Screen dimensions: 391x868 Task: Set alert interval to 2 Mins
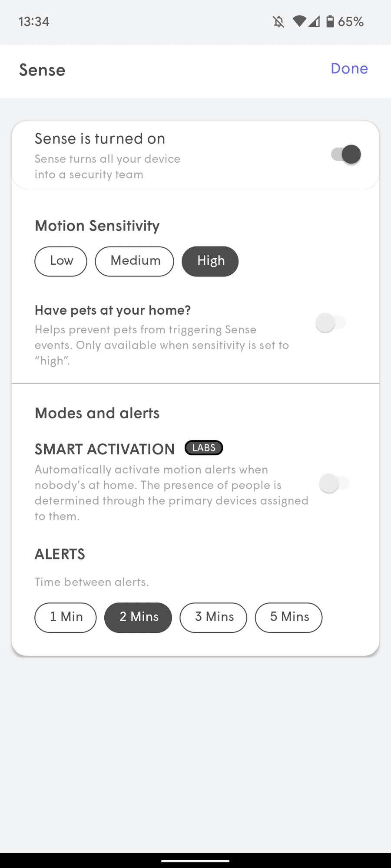[138, 617]
